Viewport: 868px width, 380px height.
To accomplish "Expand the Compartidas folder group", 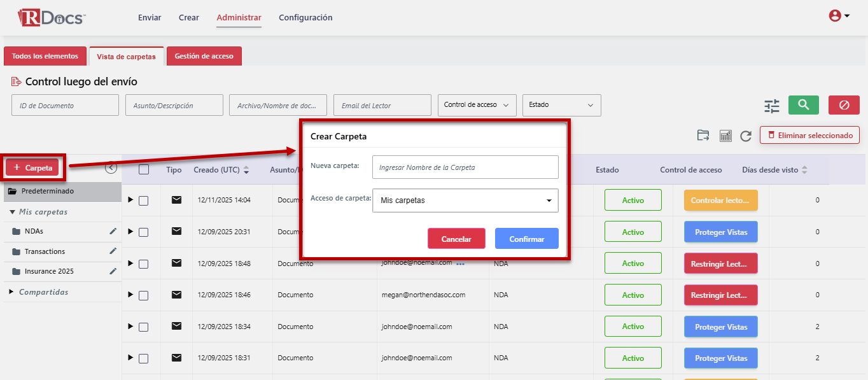I will coord(11,292).
